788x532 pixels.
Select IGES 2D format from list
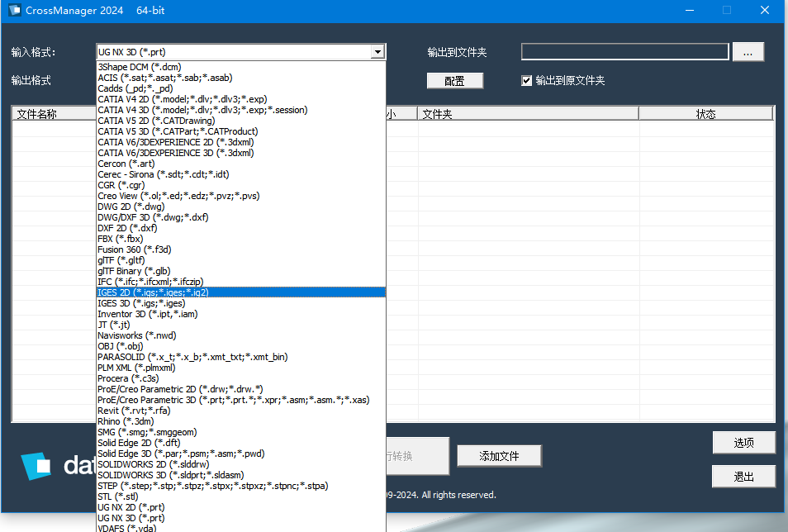[153, 292]
